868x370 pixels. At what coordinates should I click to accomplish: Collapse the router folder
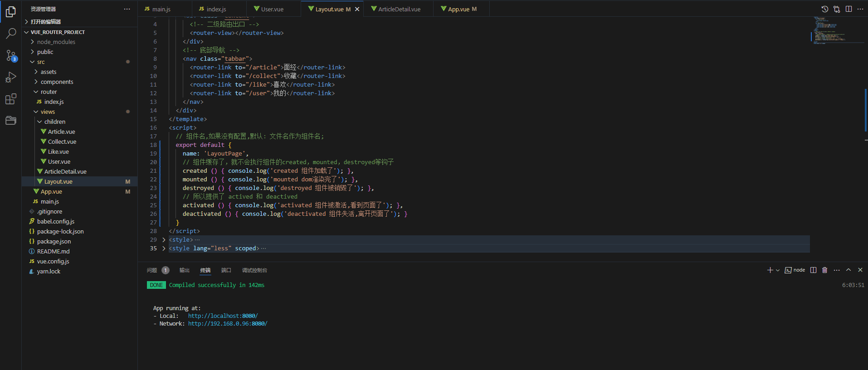tap(80, 92)
